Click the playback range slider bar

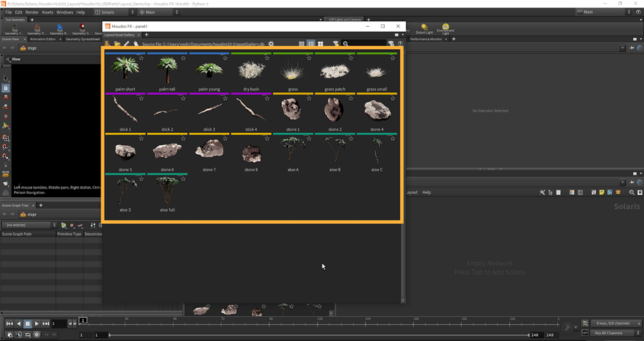coord(319,335)
